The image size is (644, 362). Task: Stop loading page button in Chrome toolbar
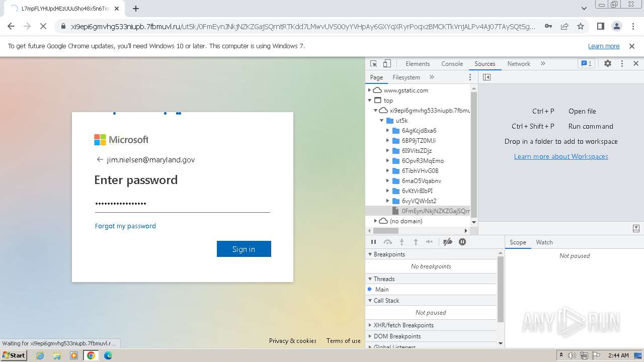coord(43,26)
